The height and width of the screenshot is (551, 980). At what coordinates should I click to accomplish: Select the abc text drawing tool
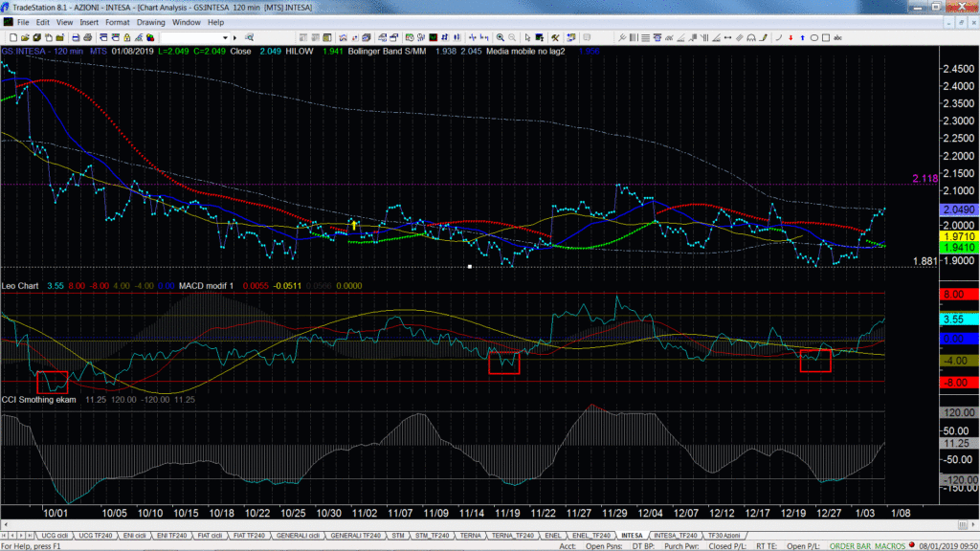click(837, 37)
